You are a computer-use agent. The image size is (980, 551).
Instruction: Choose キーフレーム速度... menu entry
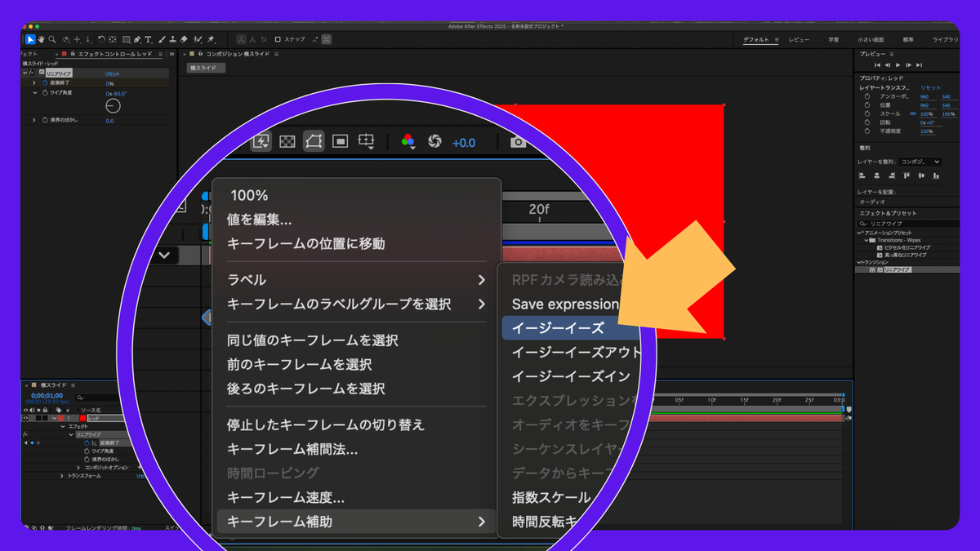point(285,497)
